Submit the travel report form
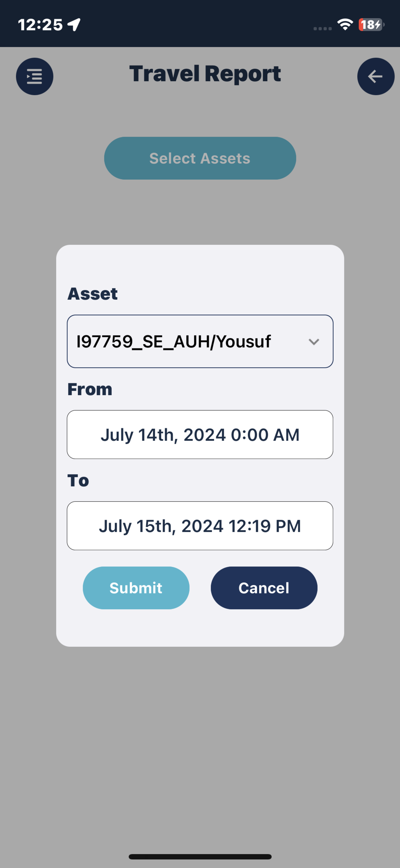 [x=136, y=588]
